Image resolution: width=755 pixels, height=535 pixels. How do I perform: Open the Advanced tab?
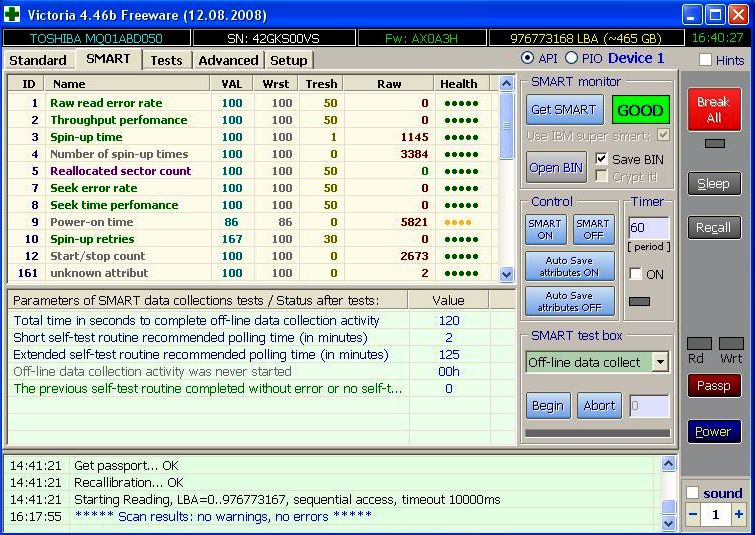pos(228,60)
